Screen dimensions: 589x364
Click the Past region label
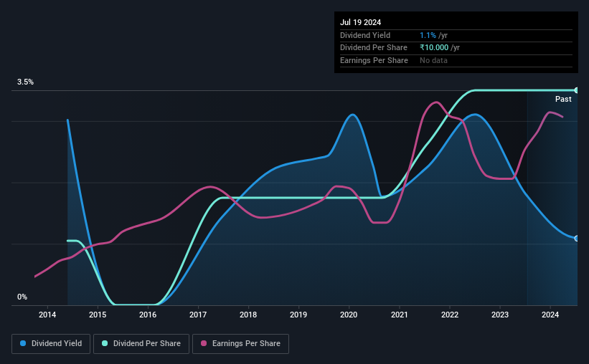tap(563, 99)
